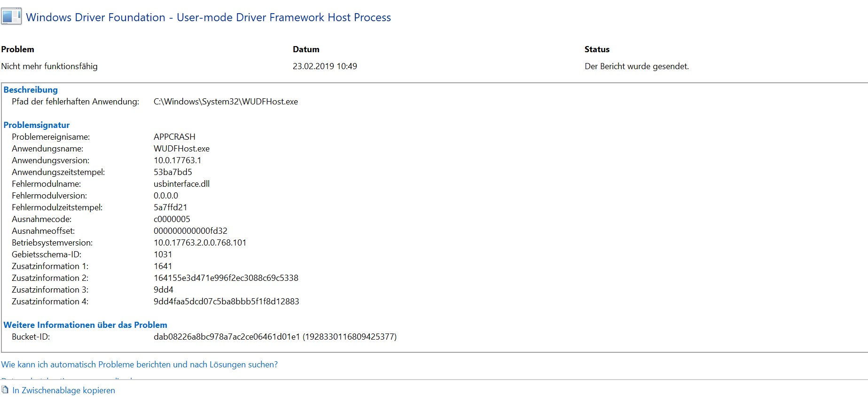Select offset value '000000000000fd32'
Viewport: 868px width, 397px height.
coord(190,231)
